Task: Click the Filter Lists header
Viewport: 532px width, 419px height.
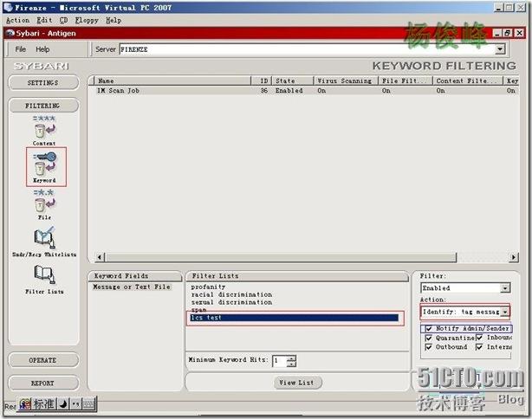Action: (297, 276)
